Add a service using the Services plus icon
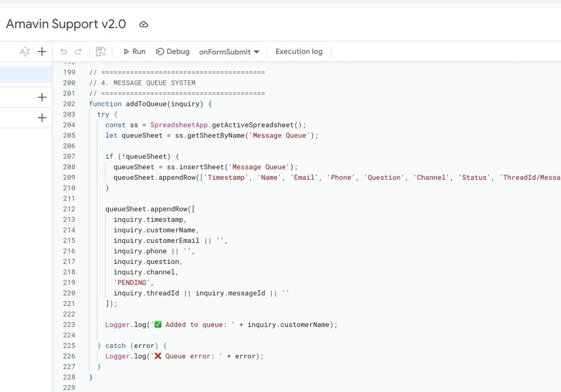This screenshot has width=561, height=392. pyautogui.click(x=42, y=118)
